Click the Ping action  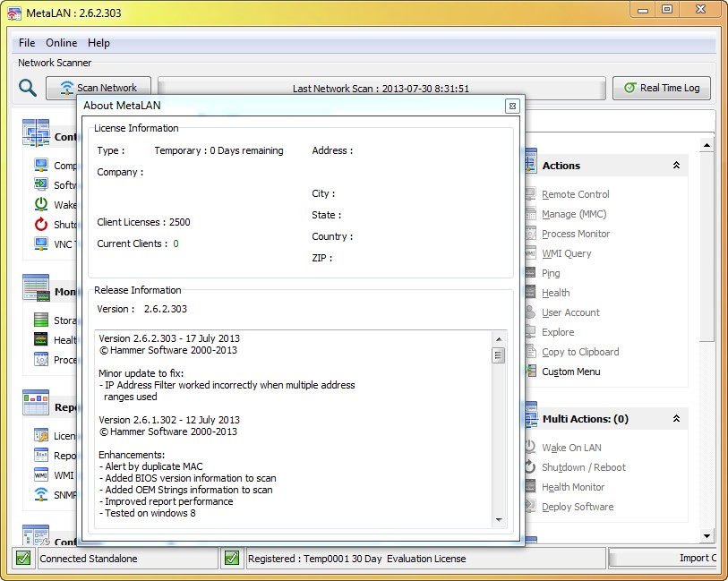(x=551, y=273)
